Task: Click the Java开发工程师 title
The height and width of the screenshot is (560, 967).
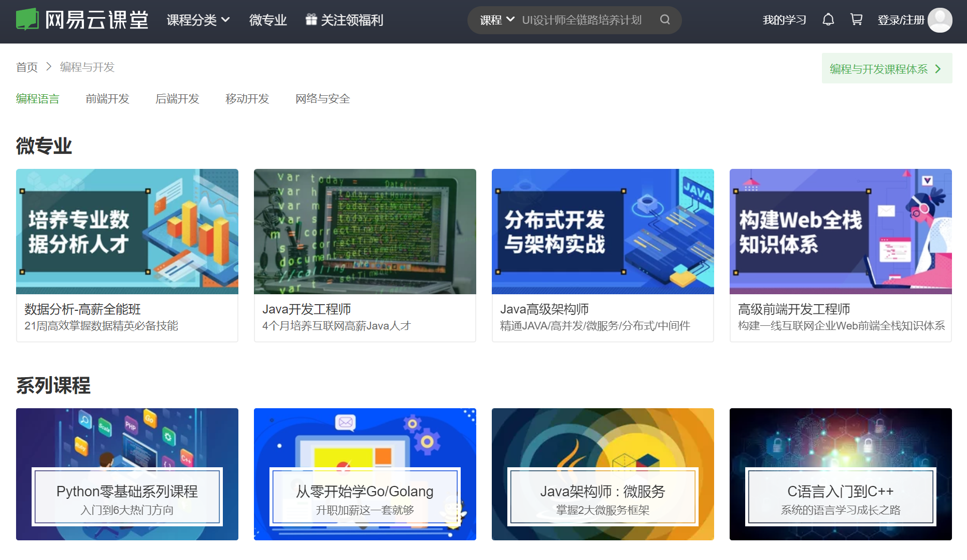Action: [x=307, y=309]
